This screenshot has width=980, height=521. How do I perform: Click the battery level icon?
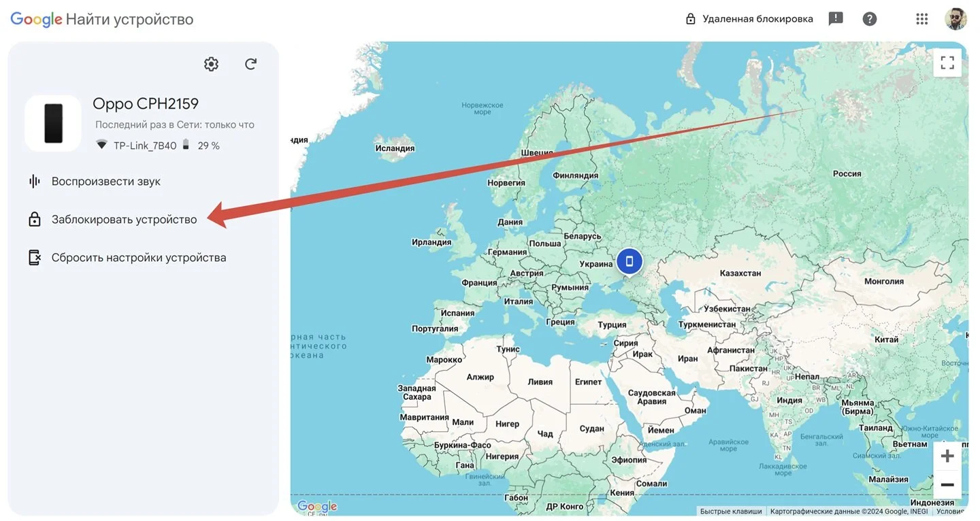coord(186,145)
